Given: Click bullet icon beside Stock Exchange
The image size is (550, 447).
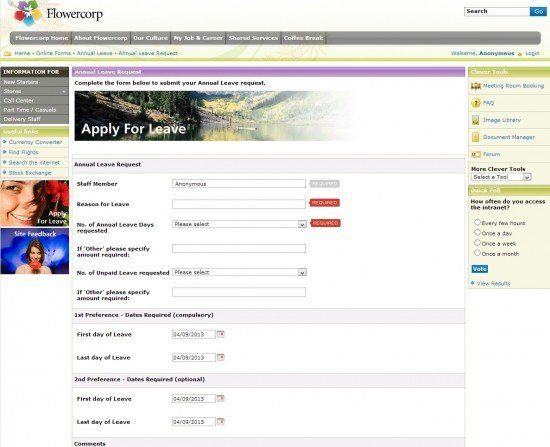Looking at the screenshot, I should (x=5, y=173).
